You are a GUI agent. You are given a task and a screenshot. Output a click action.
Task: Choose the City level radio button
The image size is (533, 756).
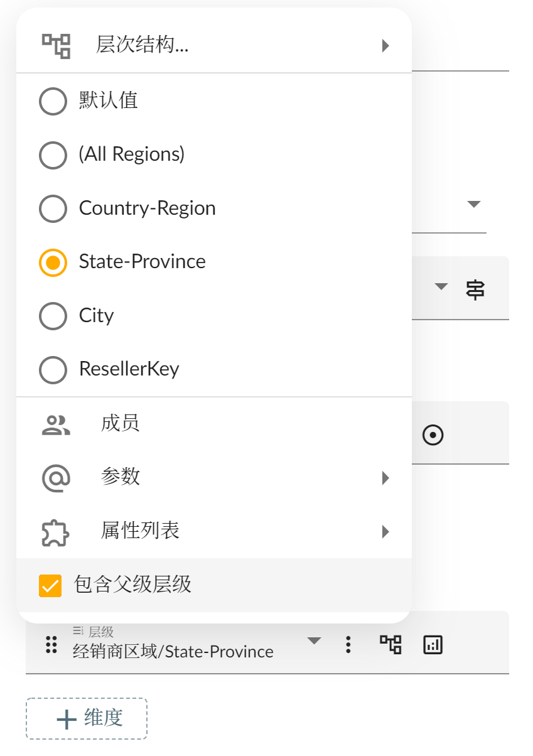[x=53, y=316]
